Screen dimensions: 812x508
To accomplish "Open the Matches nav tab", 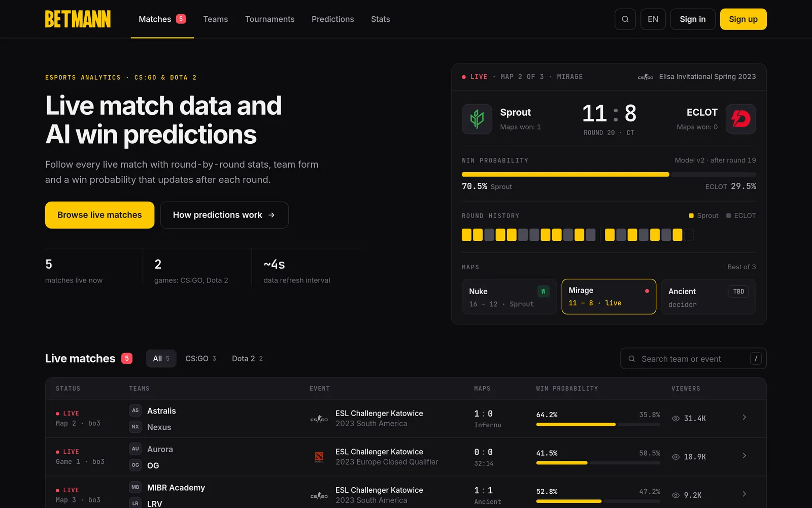I will (162, 19).
